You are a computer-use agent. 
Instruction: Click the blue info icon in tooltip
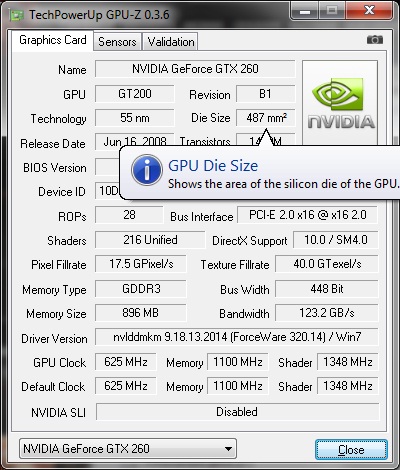click(x=147, y=170)
